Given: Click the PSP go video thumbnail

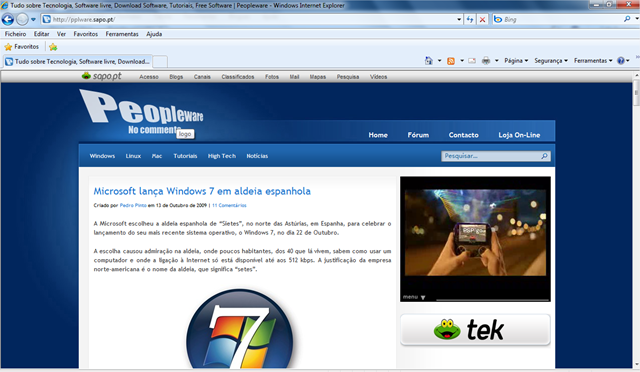Looking at the screenshot, I should [475, 232].
